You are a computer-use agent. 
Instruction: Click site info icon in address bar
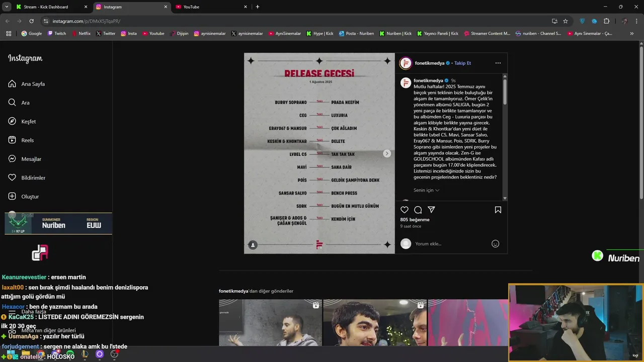click(x=46, y=21)
